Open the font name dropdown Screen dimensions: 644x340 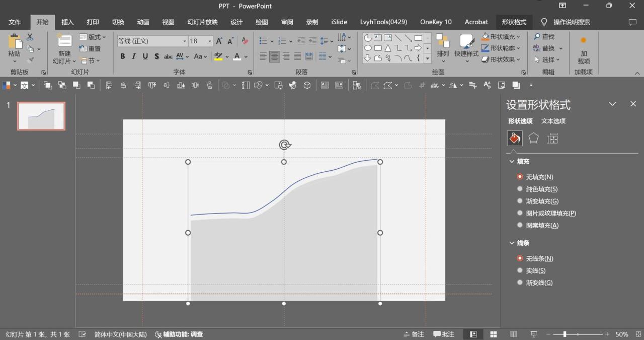185,41
